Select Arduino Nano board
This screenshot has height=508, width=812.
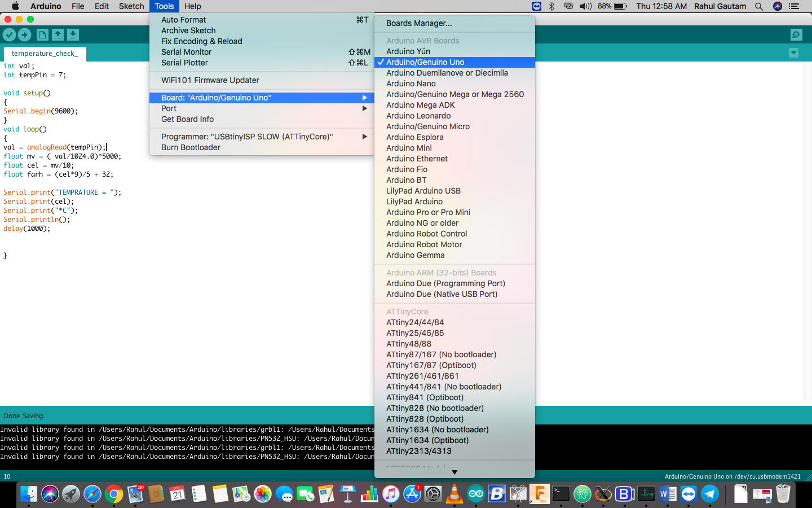454,84
